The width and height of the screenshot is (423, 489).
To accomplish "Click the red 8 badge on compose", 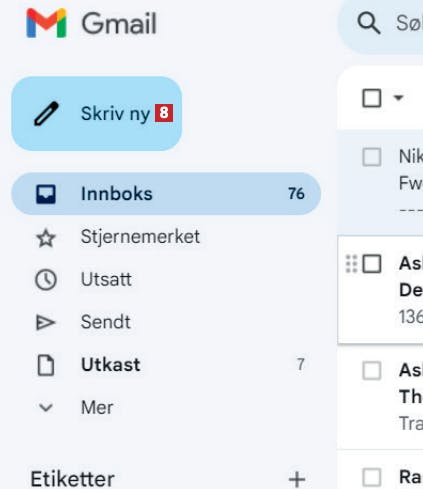I will (164, 113).
